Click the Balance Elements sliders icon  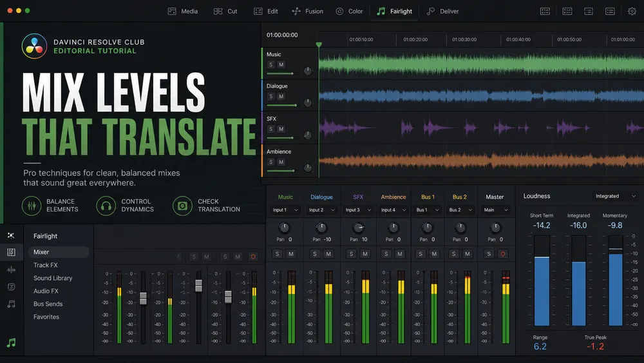pyautogui.click(x=32, y=206)
